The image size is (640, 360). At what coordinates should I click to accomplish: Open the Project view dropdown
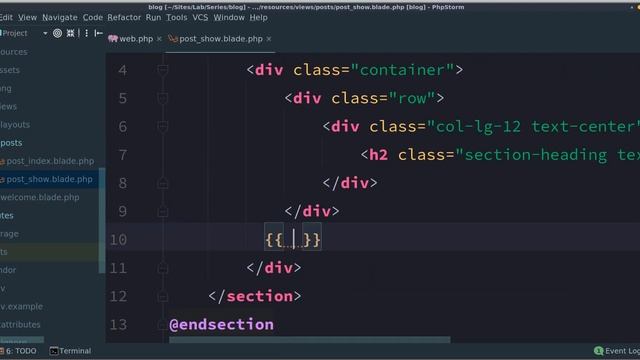coord(45,33)
